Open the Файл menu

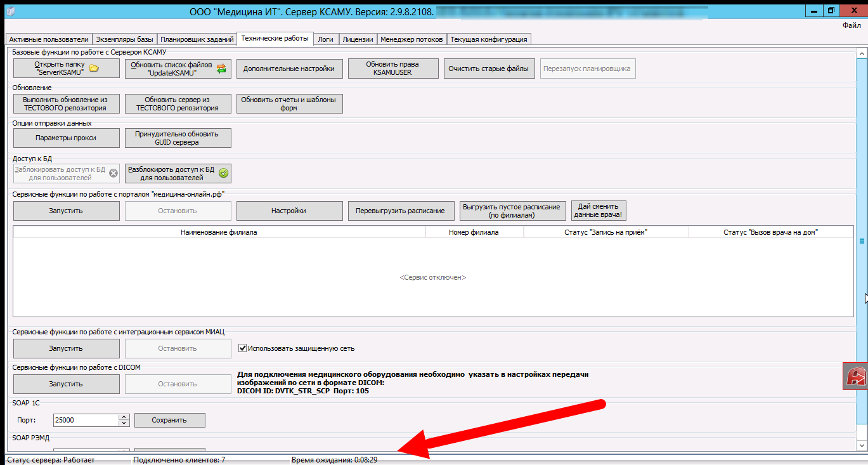(x=851, y=25)
